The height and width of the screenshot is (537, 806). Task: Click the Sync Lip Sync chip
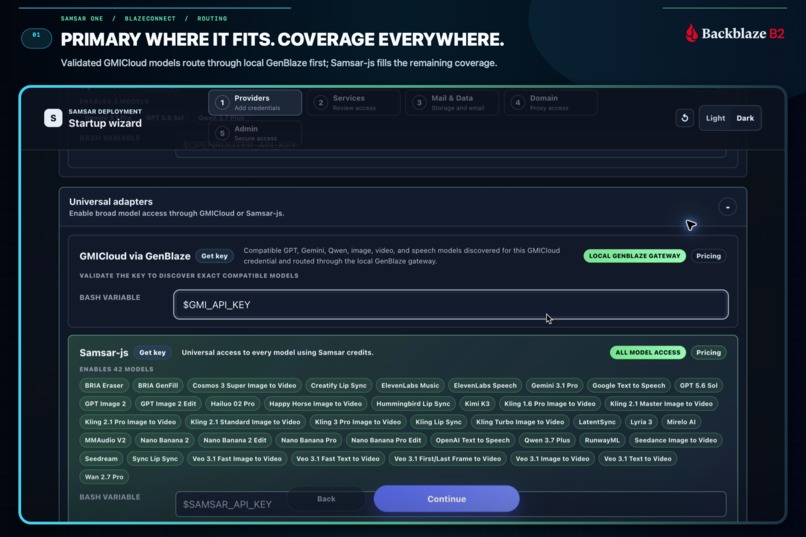(155, 459)
